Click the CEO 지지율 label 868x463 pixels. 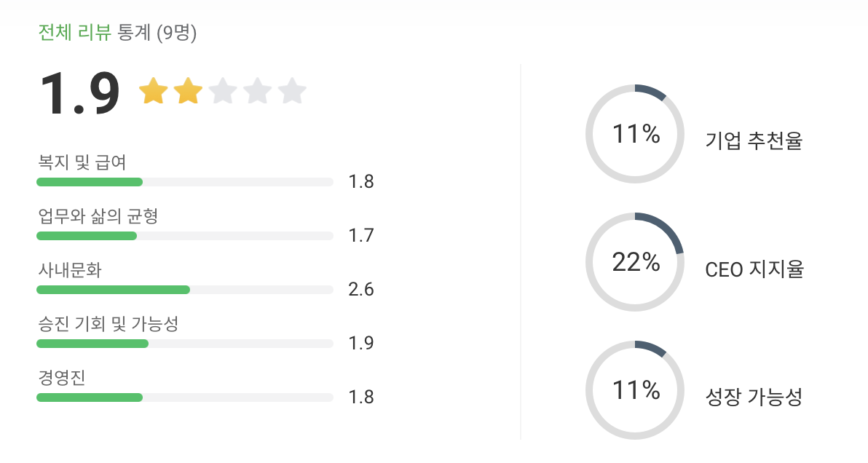click(754, 269)
